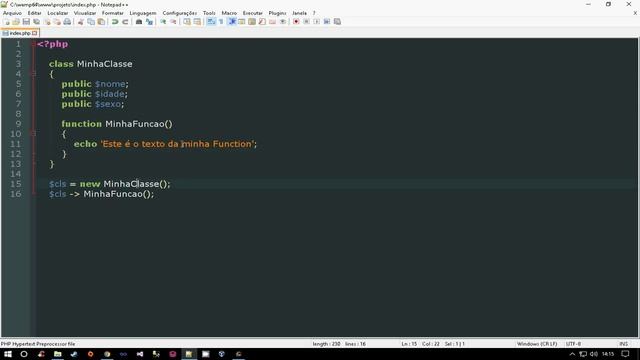The width and height of the screenshot is (640, 360).
Task: Zoom out using the toolbar icon
Action: [173, 22]
